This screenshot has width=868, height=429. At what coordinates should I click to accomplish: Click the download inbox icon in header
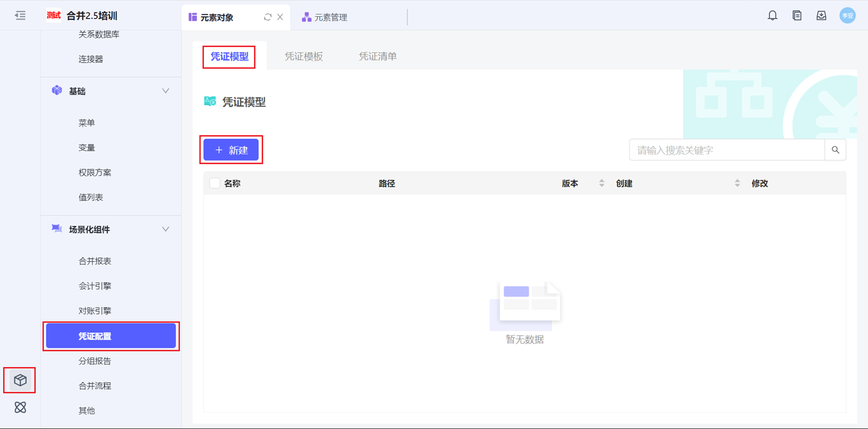821,16
